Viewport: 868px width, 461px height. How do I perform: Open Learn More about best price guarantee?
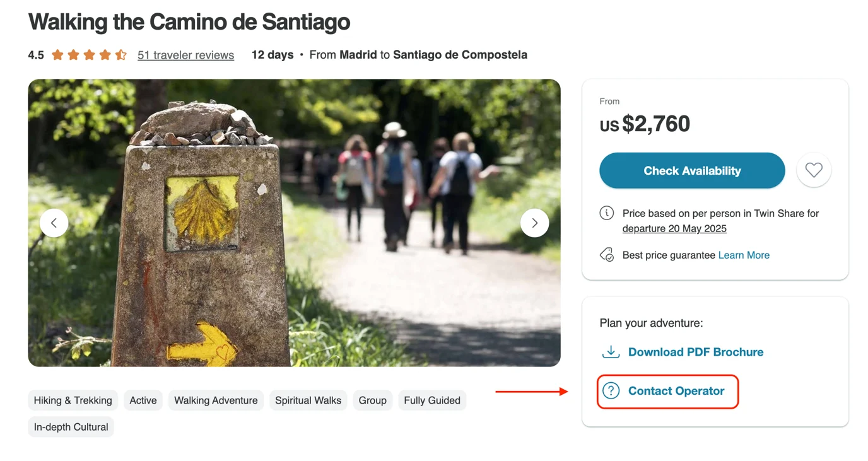tap(744, 255)
